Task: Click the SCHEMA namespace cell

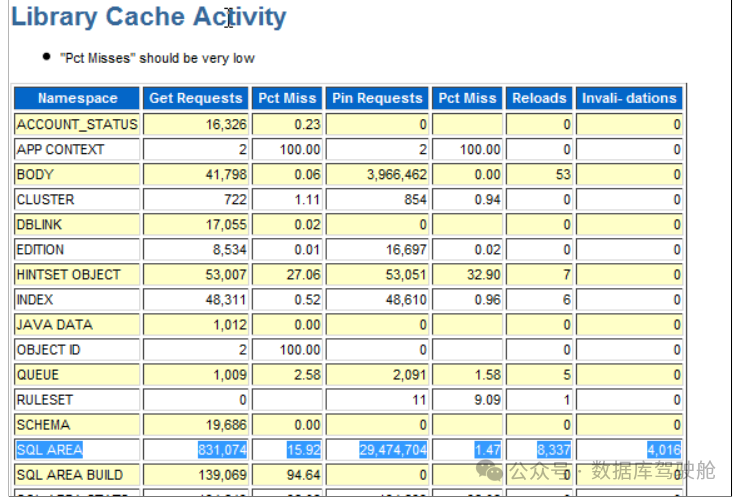Action: 77,425
